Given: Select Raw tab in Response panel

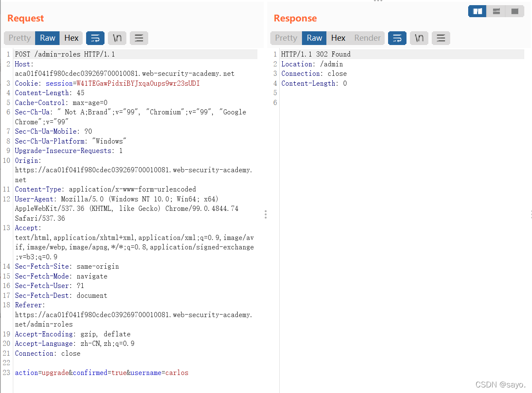Looking at the screenshot, I should (x=314, y=38).
